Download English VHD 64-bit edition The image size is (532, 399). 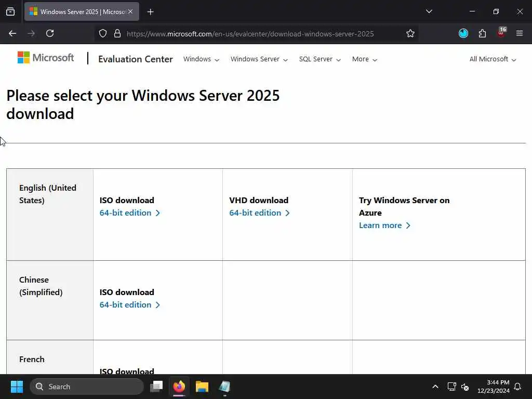[x=259, y=212]
